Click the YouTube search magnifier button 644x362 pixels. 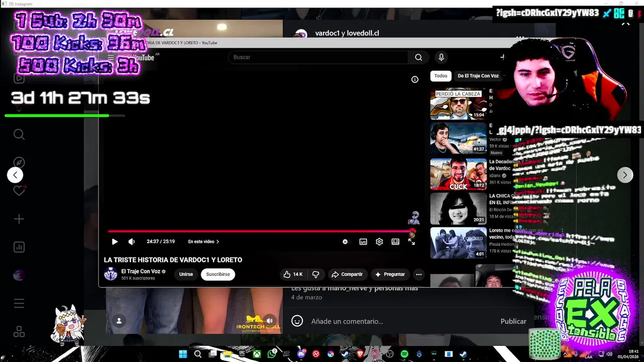pos(418,57)
